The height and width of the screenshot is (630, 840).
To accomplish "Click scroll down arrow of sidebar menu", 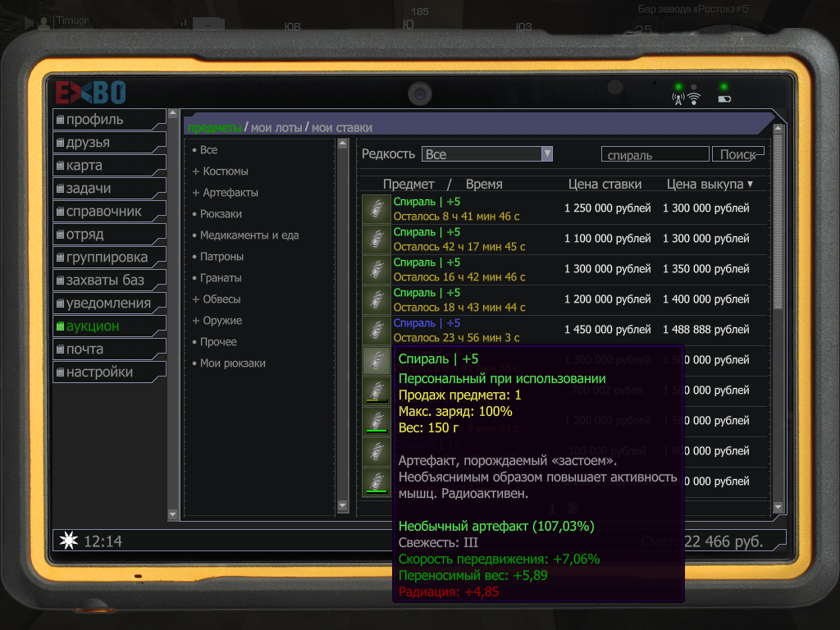I will tap(172, 515).
